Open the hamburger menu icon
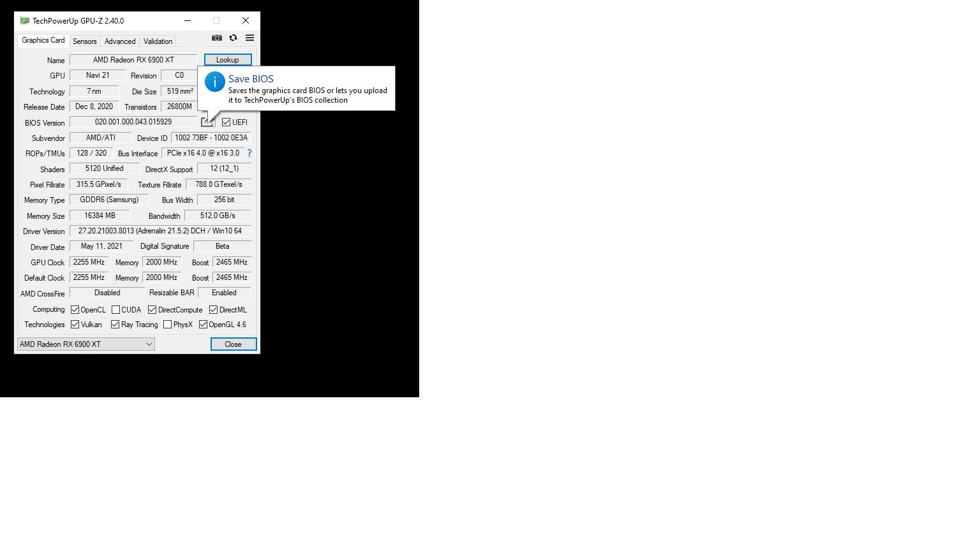The height and width of the screenshot is (551, 980). pos(250,38)
